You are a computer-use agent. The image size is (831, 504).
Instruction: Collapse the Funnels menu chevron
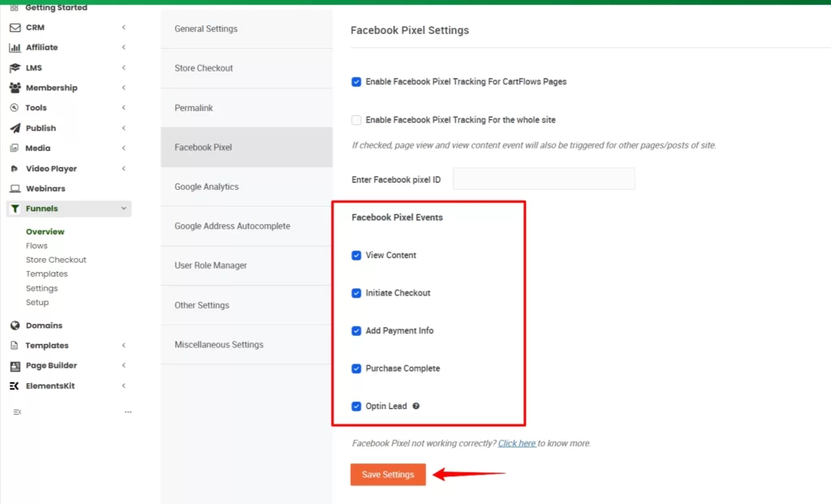tap(123, 209)
